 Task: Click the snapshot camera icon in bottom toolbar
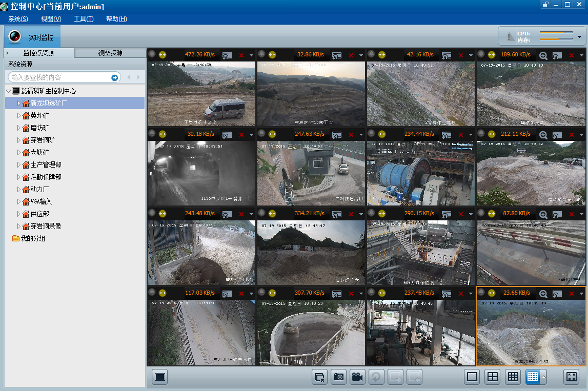tap(338, 377)
